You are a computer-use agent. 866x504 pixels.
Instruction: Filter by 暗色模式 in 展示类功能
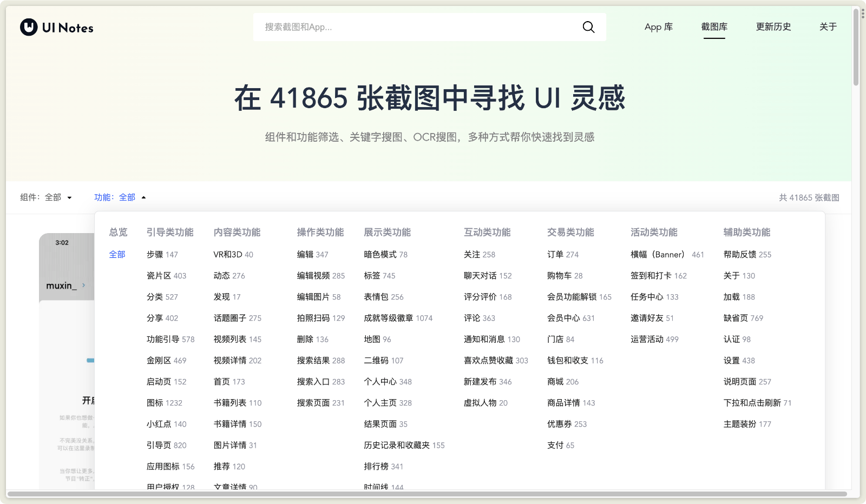pos(380,254)
